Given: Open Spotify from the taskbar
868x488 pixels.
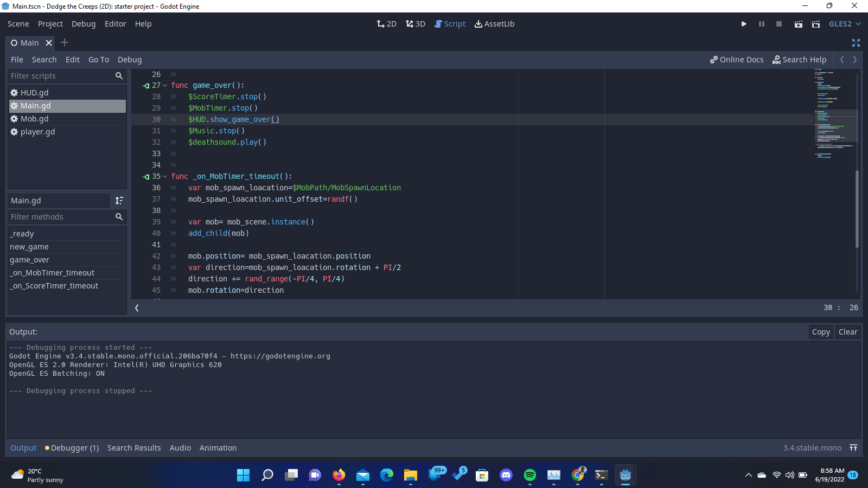Looking at the screenshot, I should (530, 476).
